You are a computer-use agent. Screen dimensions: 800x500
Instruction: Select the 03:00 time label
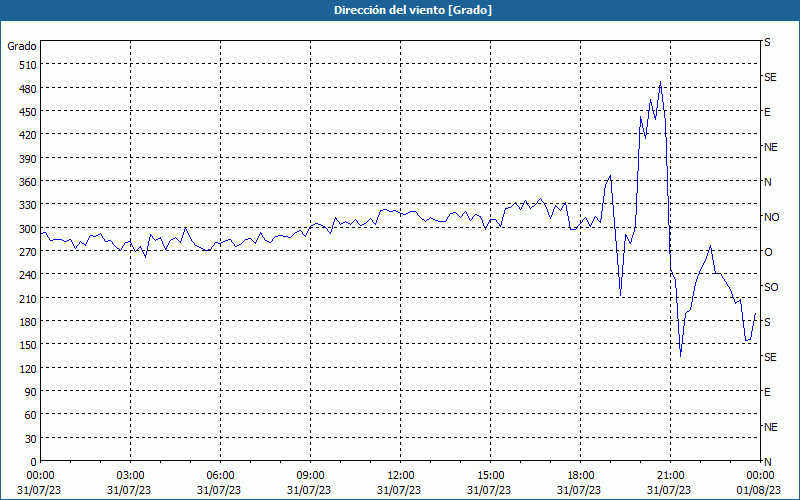(x=130, y=476)
